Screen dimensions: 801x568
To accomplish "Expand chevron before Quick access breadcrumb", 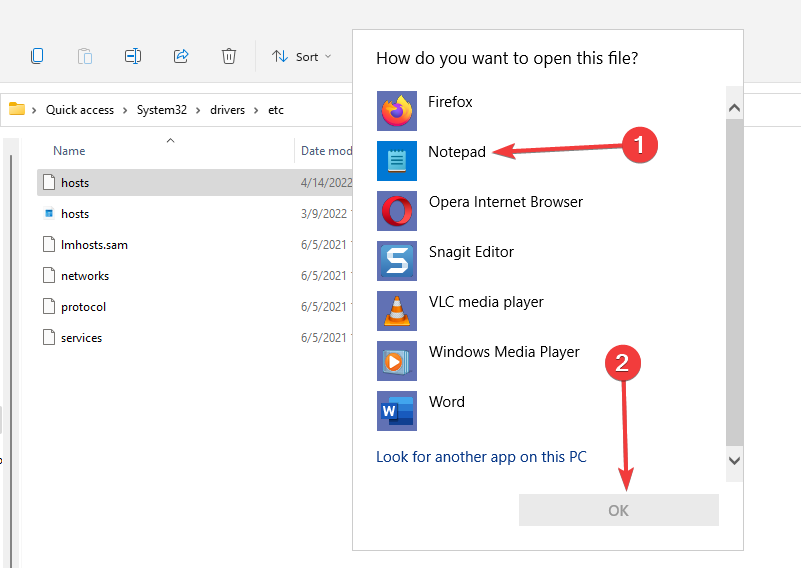I will coord(34,110).
